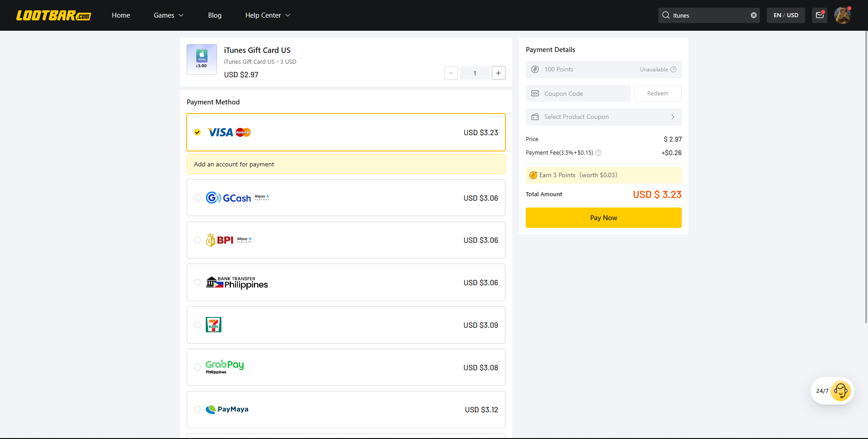Screen dimensions: 868x439
Task: Click the 7-Eleven price USD $3.09
Action: point(481,325)
